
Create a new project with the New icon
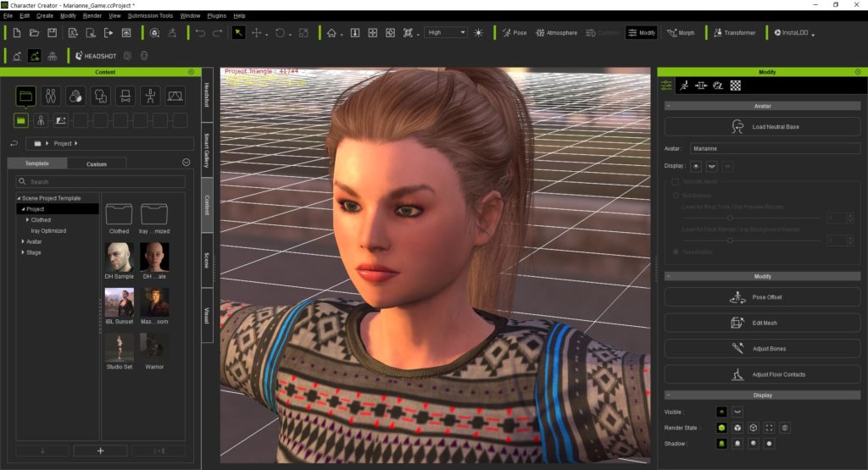(x=17, y=33)
